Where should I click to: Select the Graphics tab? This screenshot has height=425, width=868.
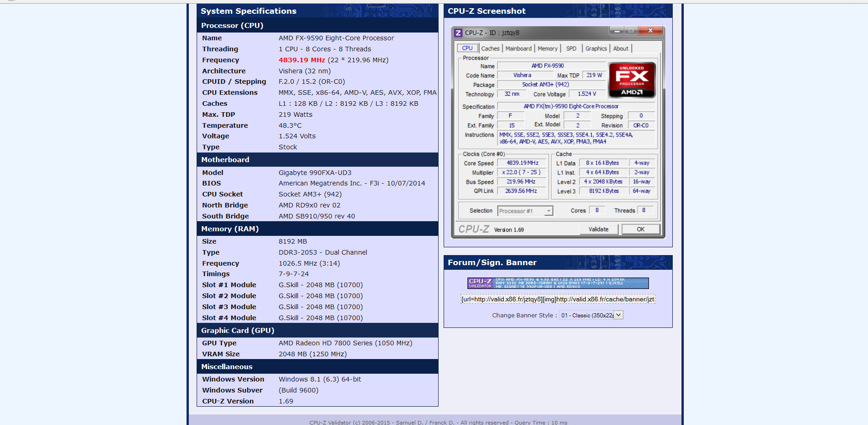(x=596, y=49)
